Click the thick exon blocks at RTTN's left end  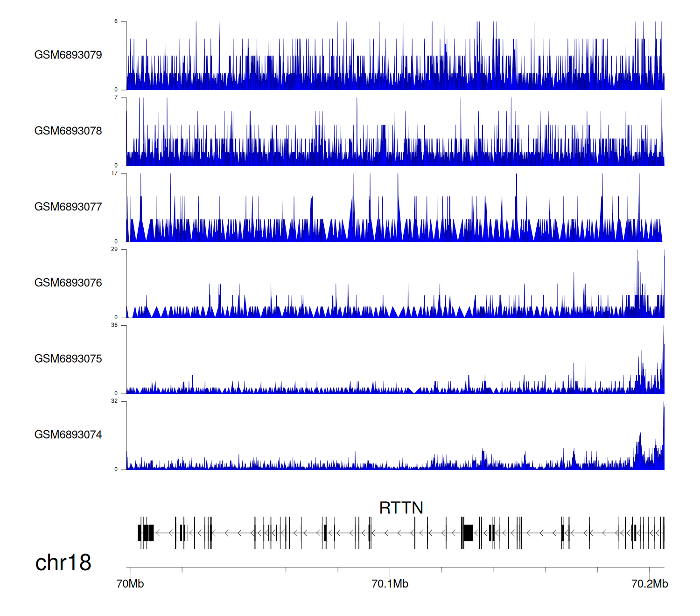146,533
